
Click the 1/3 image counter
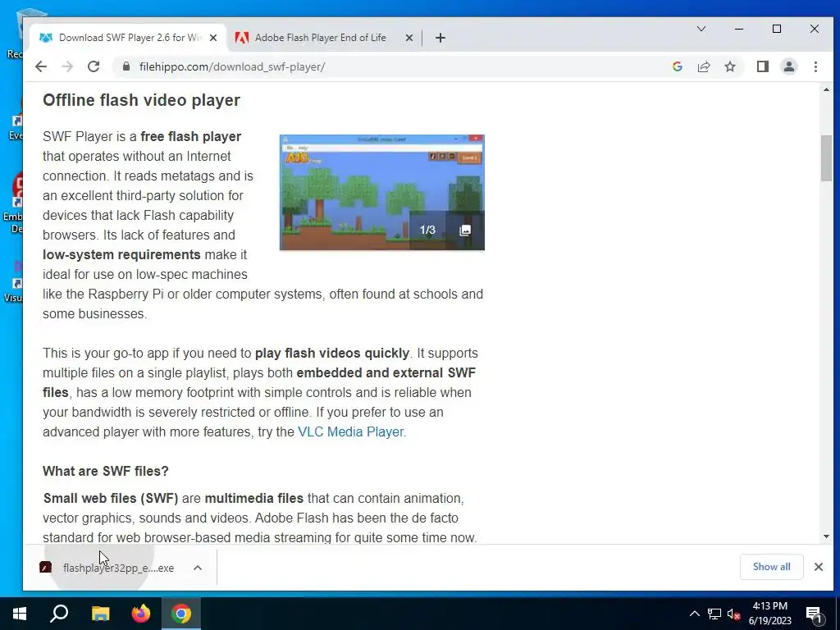[x=427, y=231]
